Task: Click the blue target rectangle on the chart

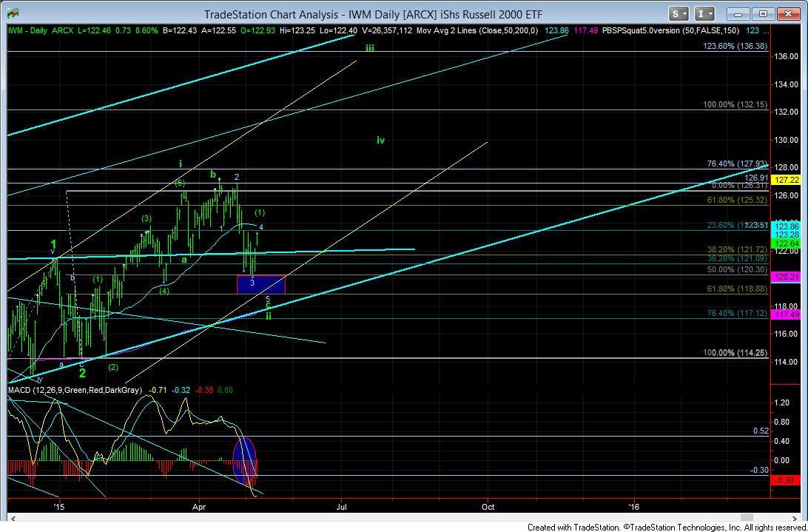Action: tap(260, 285)
